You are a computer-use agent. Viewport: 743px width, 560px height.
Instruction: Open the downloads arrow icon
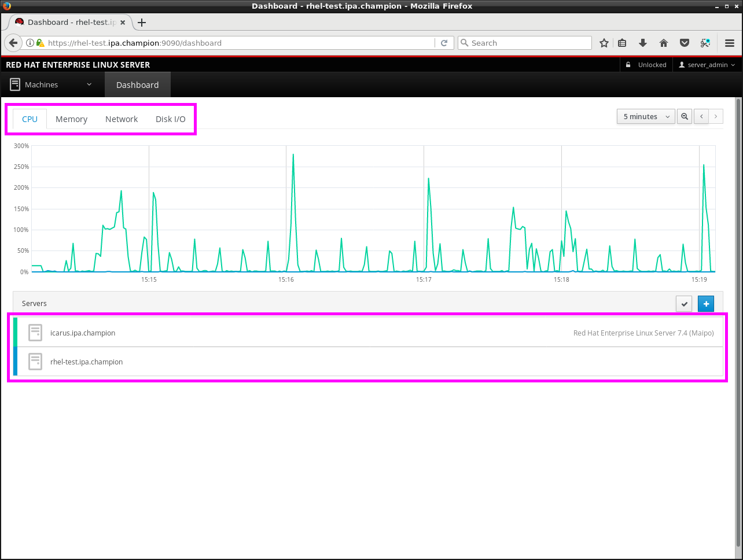point(642,43)
